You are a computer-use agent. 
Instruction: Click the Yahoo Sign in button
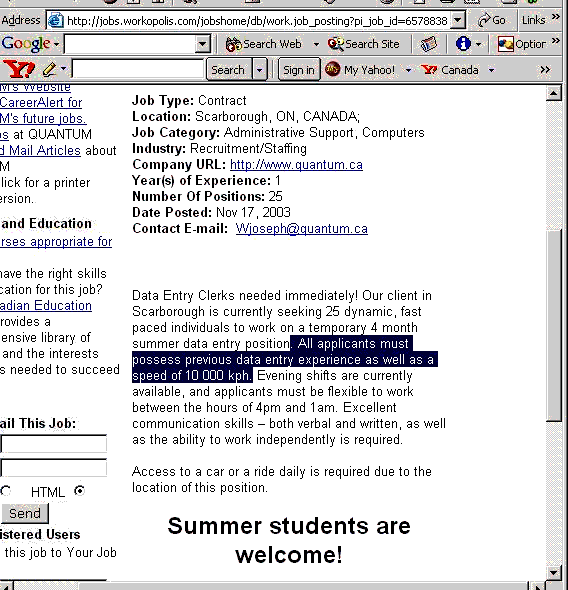point(299,70)
